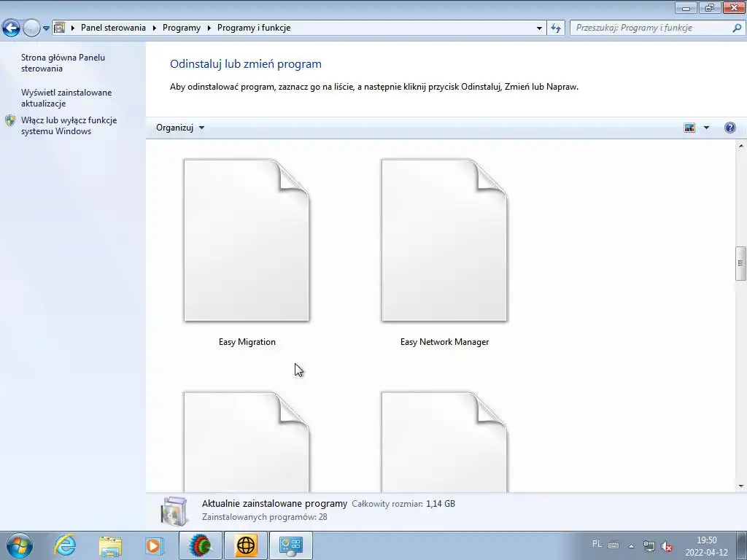Select the Easy Migration program icon

[247, 241]
